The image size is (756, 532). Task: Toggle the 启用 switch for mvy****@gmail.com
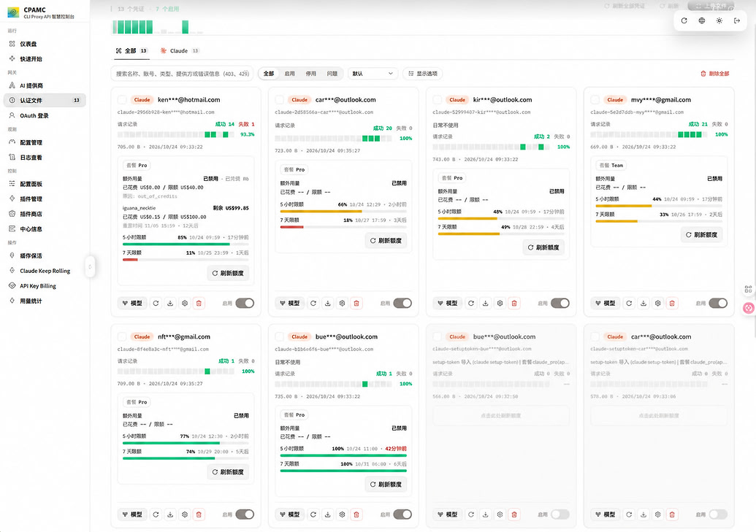coord(718,303)
